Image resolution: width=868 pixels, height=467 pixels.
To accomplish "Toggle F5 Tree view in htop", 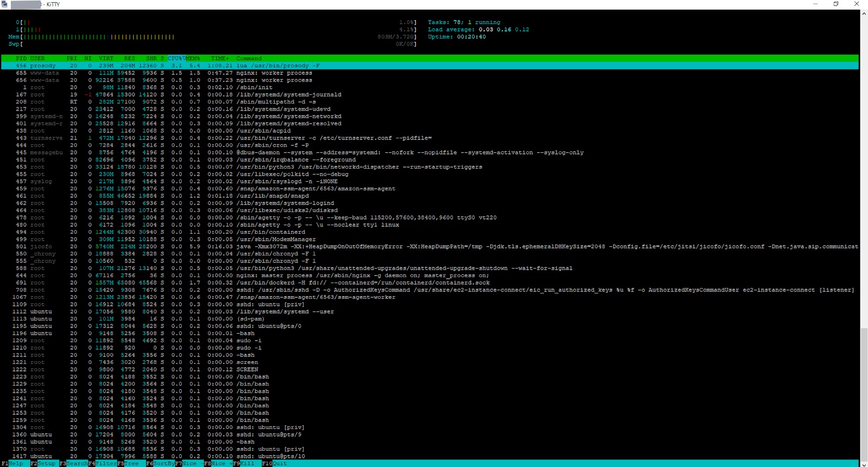I will pyautogui.click(x=131, y=464).
